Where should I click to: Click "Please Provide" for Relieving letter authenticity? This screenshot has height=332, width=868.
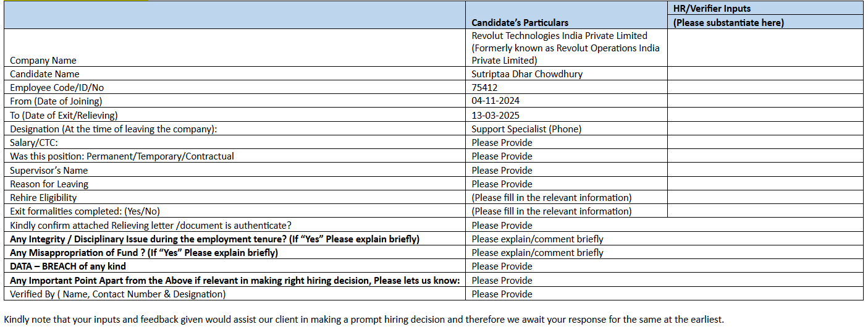(x=502, y=226)
